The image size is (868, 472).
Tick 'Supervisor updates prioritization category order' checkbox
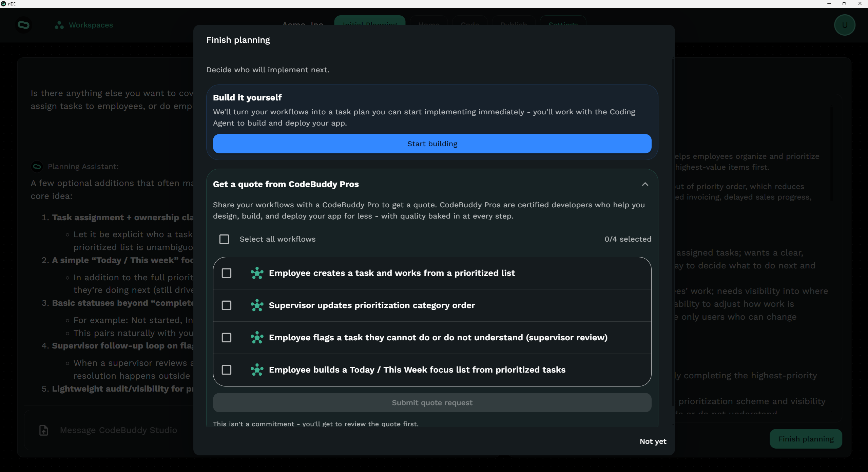[x=227, y=305]
